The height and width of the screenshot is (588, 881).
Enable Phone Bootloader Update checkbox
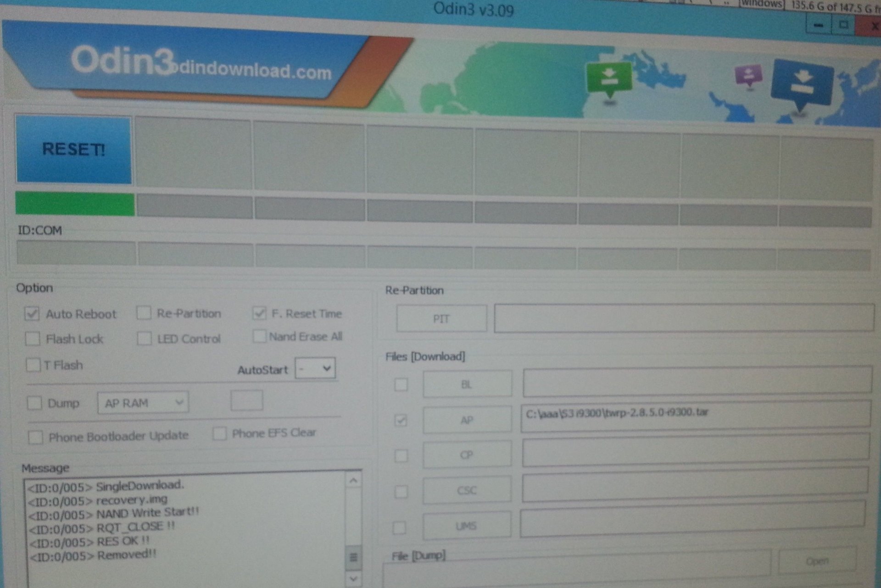(35, 437)
